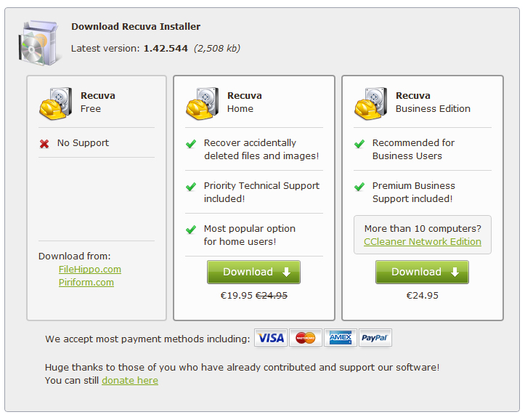Click the red X beside No Support
This screenshot has height=420, width=525.
click(x=44, y=144)
